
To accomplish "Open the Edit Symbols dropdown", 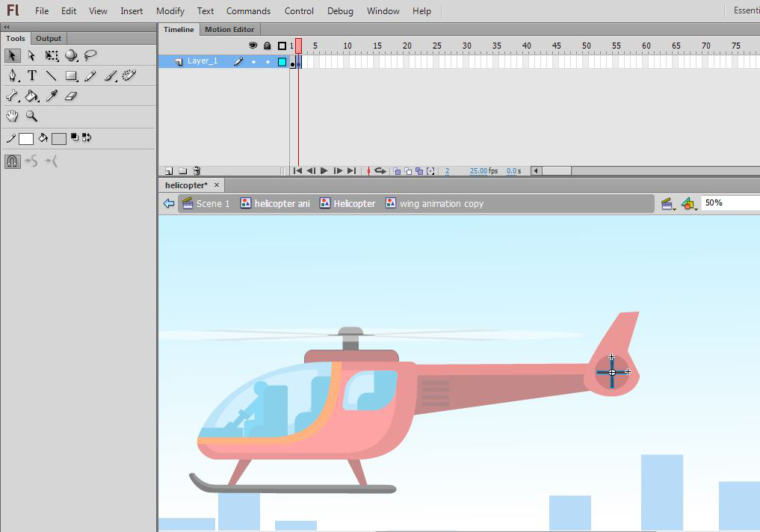I will coord(689,203).
